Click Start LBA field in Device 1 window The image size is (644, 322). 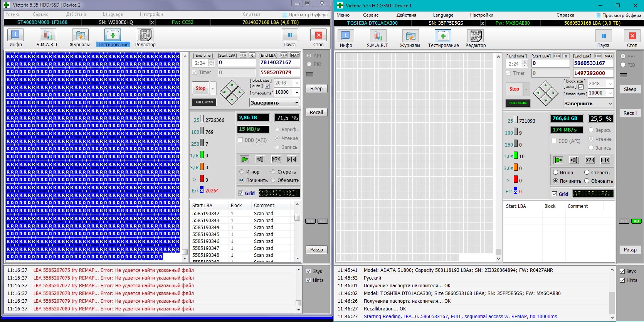[x=550, y=63]
